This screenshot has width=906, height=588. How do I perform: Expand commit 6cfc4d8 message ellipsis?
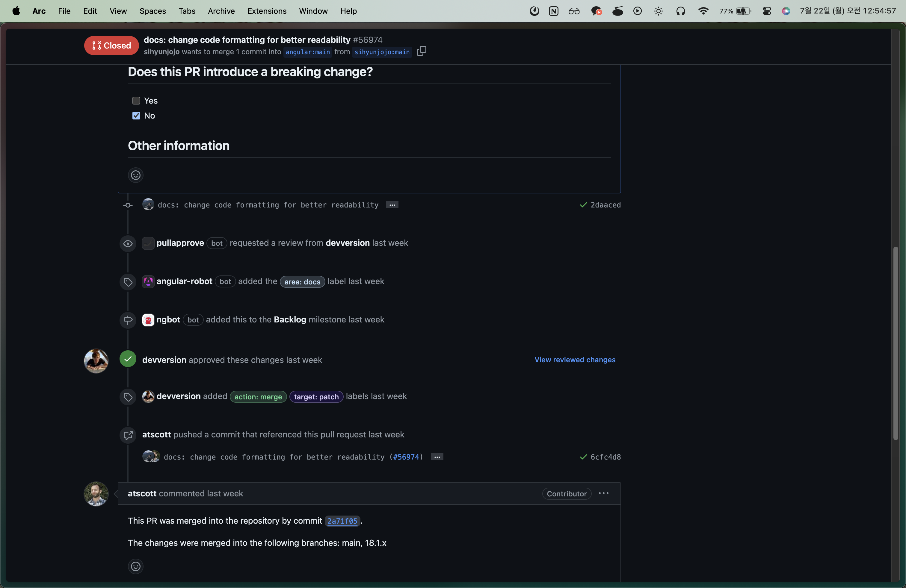click(437, 457)
